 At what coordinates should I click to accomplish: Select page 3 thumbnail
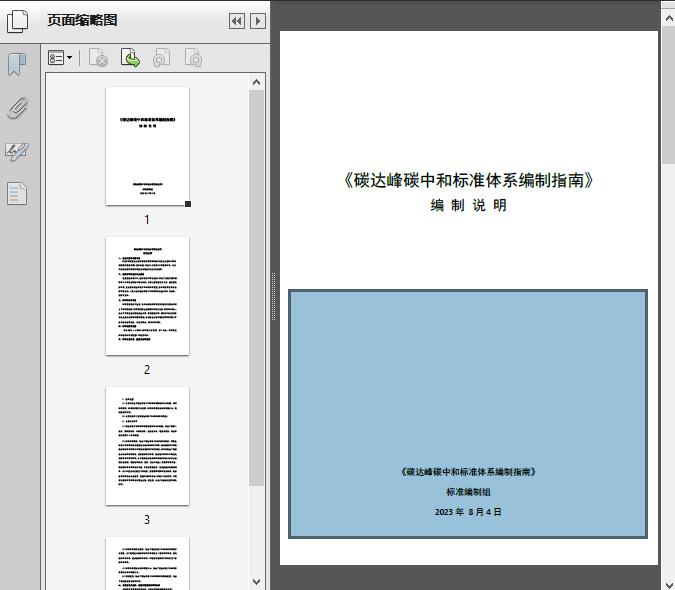[147, 446]
